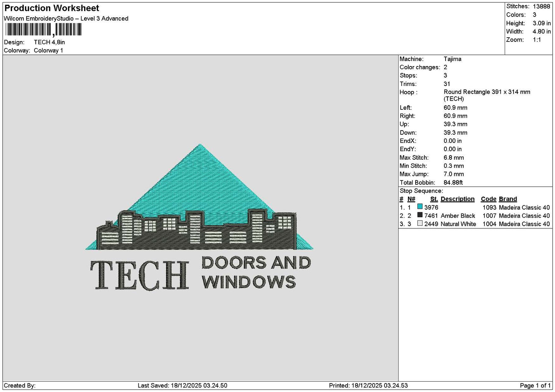The width and height of the screenshot is (555, 392).
Task: Click the barcode under the worksheet title
Action: [43, 30]
